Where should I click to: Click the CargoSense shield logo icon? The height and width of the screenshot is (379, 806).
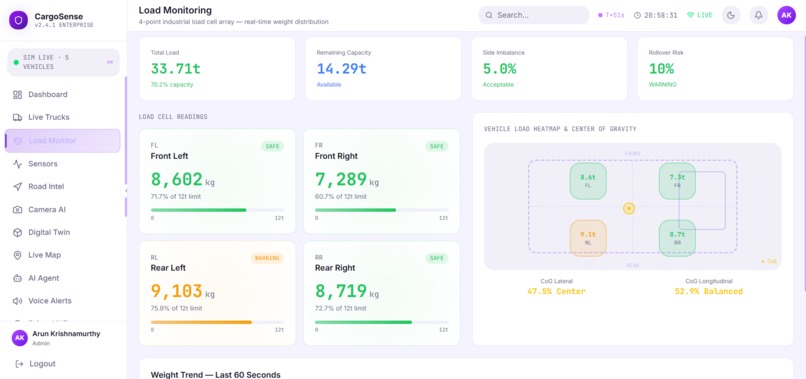point(19,20)
